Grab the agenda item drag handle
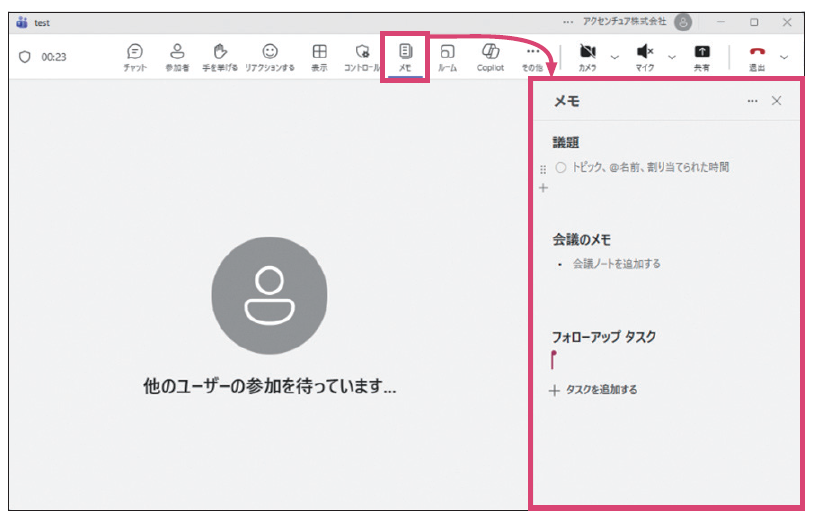 [543, 169]
